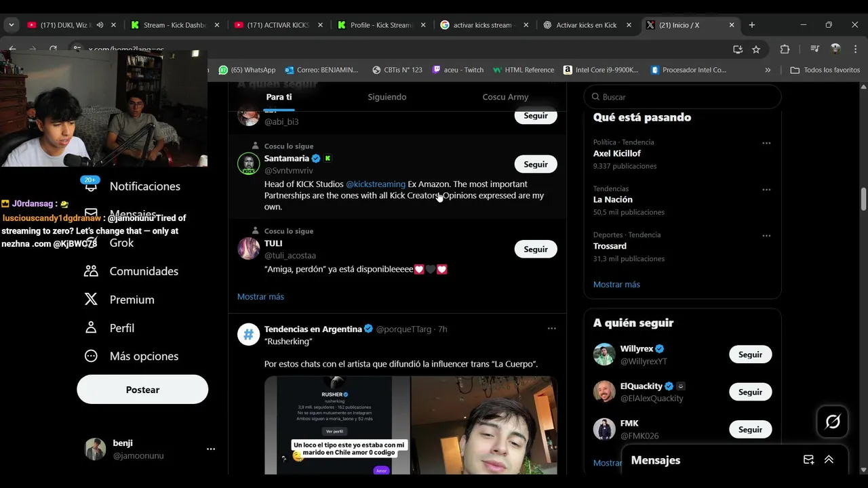Click TULI's profile avatar
This screenshot has height=488, width=868.
click(249, 249)
